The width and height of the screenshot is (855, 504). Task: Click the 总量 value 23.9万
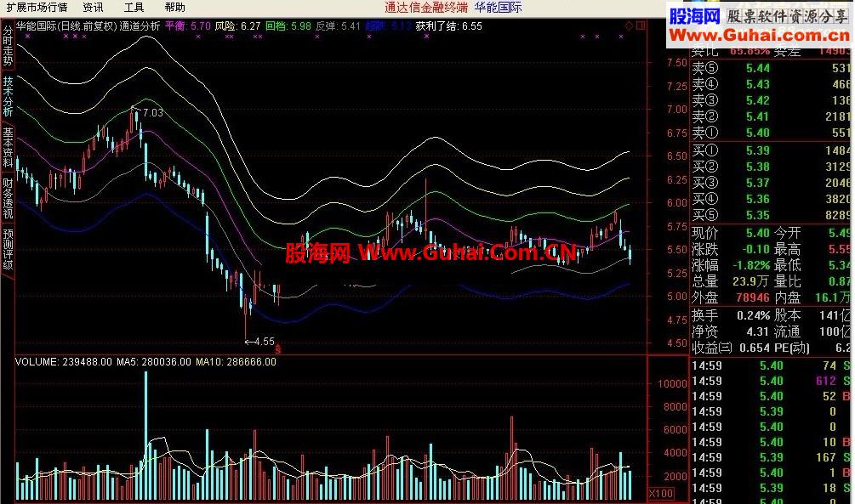tap(751, 281)
